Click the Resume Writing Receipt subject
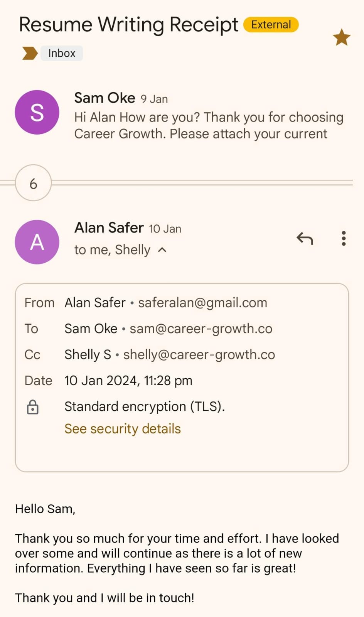 pyautogui.click(x=129, y=25)
